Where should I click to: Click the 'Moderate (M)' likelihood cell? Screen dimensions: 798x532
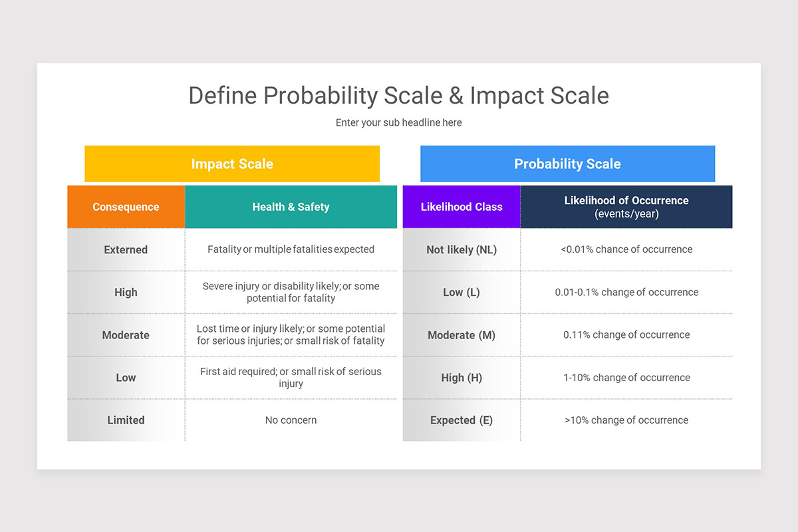tap(462, 335)
